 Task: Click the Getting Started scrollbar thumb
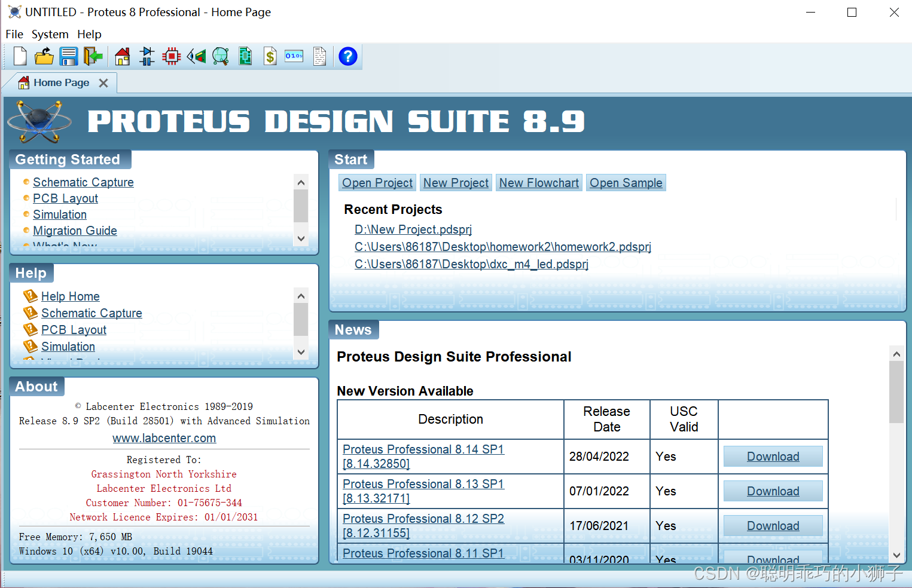point(301,206)
